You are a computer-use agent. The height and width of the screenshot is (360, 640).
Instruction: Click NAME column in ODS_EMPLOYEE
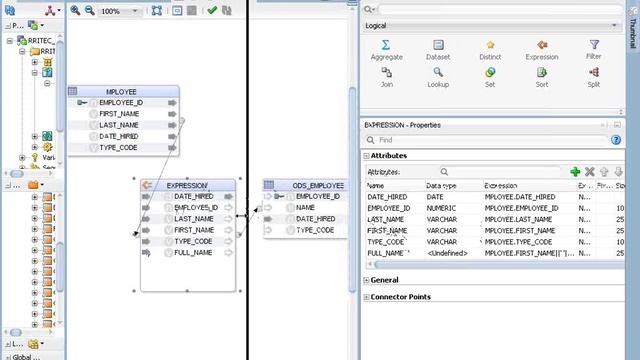(305, 208)
